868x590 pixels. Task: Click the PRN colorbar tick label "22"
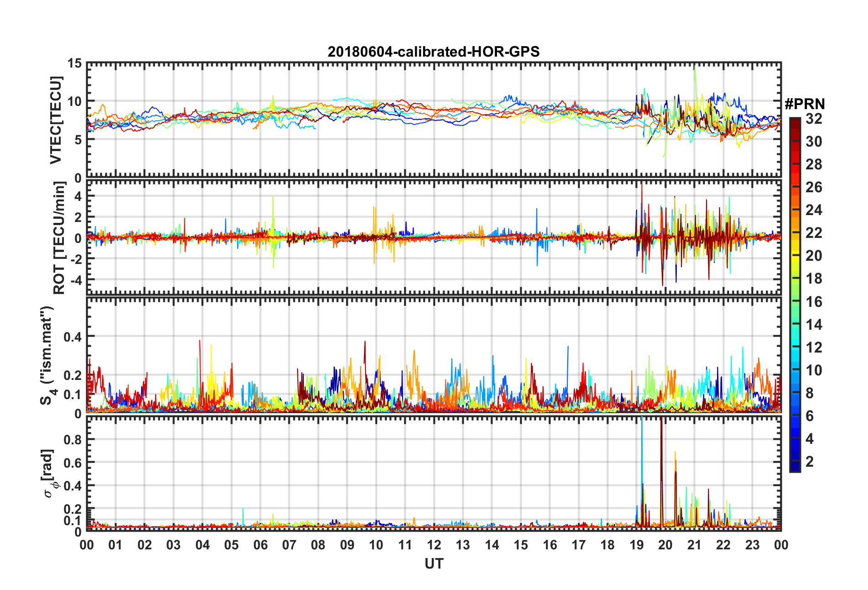click(814, 233)
